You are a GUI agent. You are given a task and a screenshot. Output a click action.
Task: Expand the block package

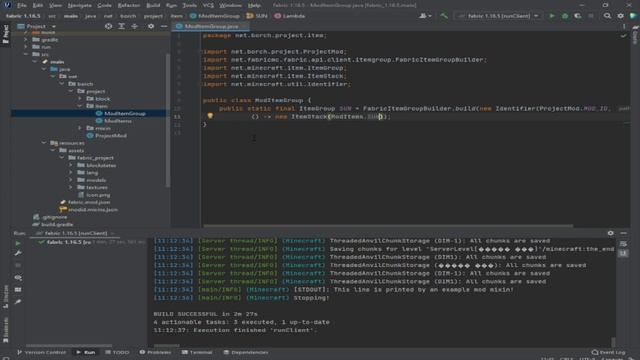coord(80,99)
